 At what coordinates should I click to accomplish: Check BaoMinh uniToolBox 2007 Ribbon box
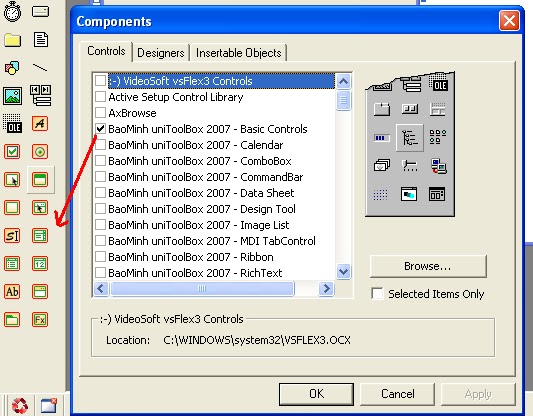click(100, 257)
